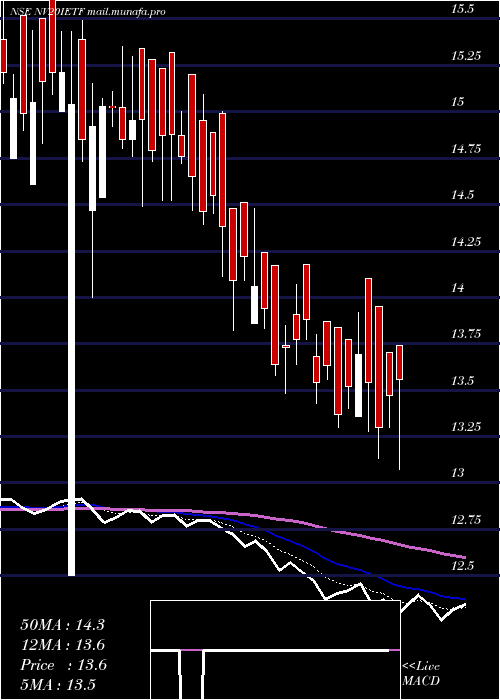
Task: Click the 50MA : 14.3 readout
Action: click(62, 625)
